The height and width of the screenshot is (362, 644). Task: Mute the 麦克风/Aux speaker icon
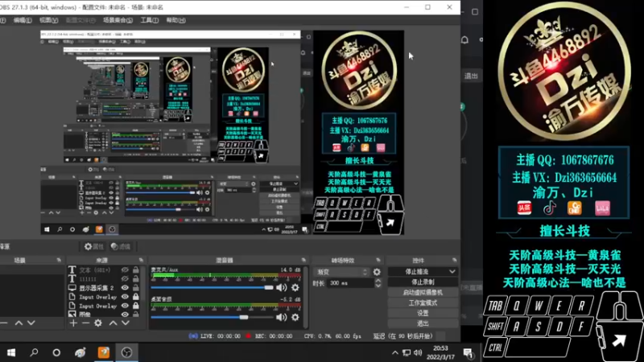(x=281, y=288)
